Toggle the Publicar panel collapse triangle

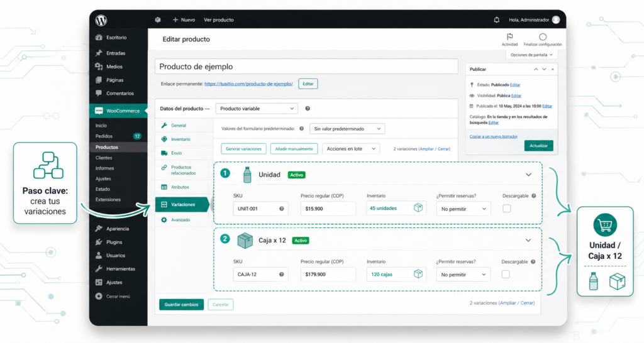pos(552,69)
